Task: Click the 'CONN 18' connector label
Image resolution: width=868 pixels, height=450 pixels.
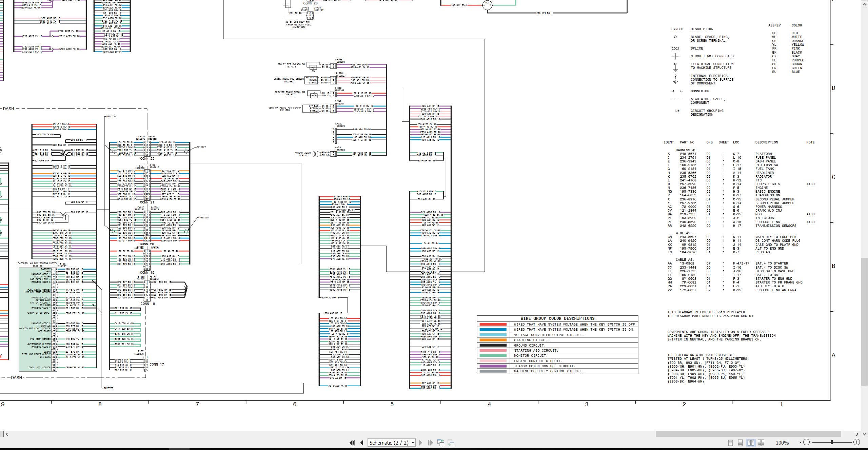Action: point(147,304)
